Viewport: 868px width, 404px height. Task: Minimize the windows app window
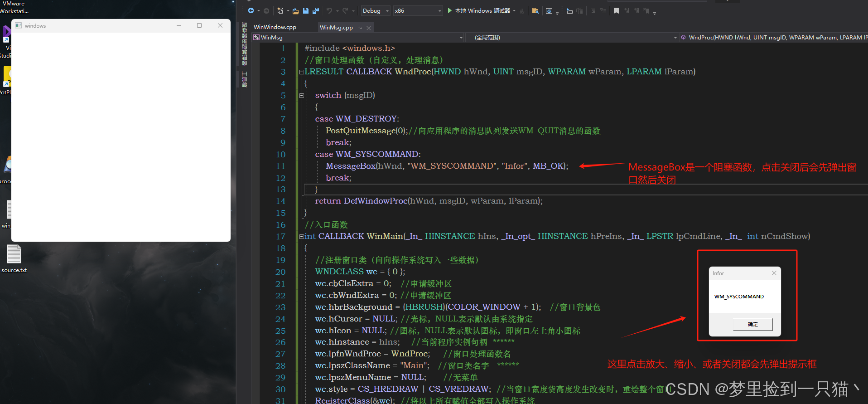(x=179, y=25)
